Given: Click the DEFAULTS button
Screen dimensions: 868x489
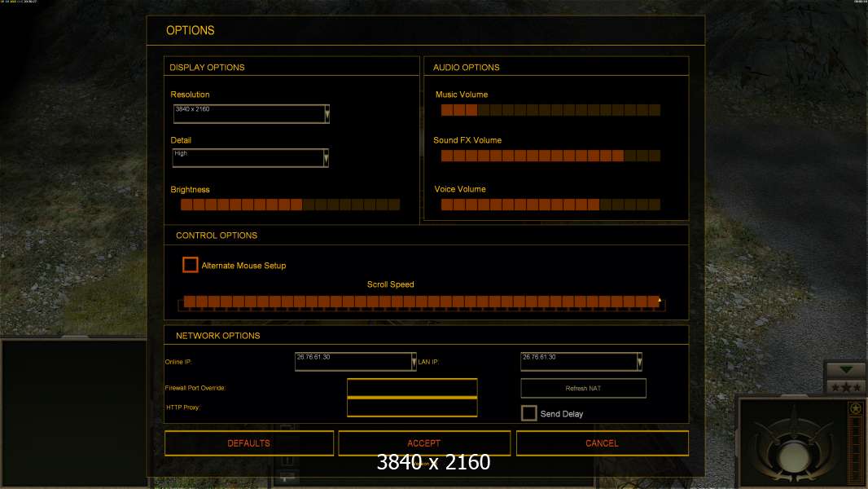Looking at the screenshot, I should click(x=249, y=443).
